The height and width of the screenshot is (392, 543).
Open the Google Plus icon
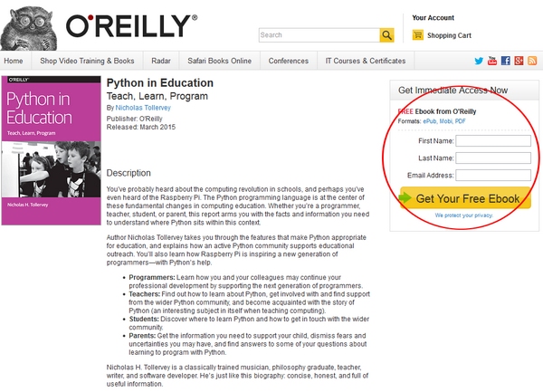tap(519, 61)
